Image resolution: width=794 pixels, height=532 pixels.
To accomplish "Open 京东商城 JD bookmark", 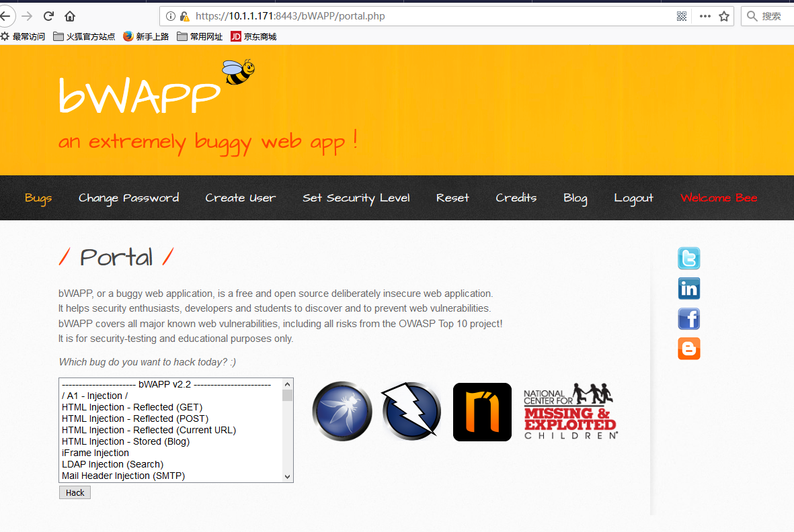I will (253, 36).
